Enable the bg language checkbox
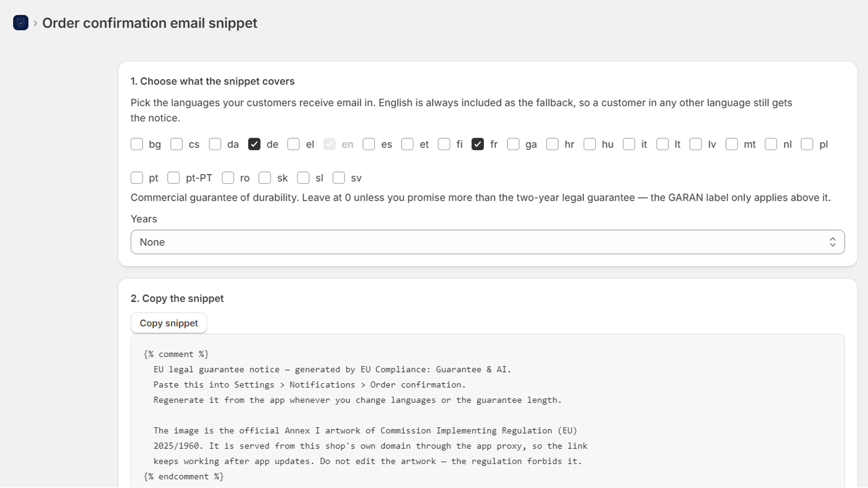Image resolution: width=868 pixels, height=488 pixels. click(x=137, y=144)
